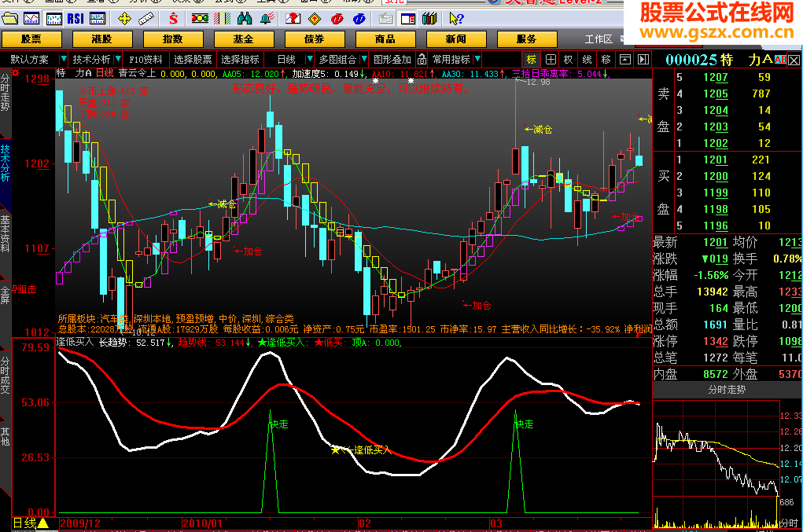The width and height of the screenshot is (803, 532).
Task: Click the 选择股票 button
Action: point(193,60)
